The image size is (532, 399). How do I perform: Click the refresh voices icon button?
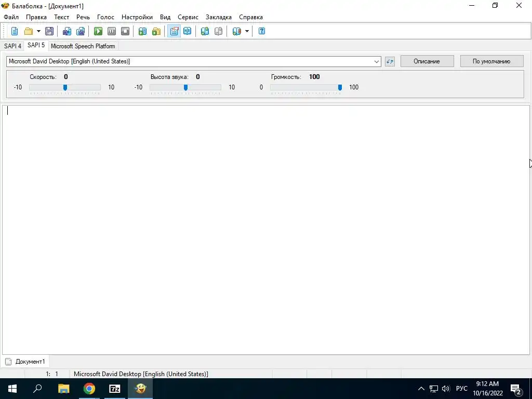[390, 61]
